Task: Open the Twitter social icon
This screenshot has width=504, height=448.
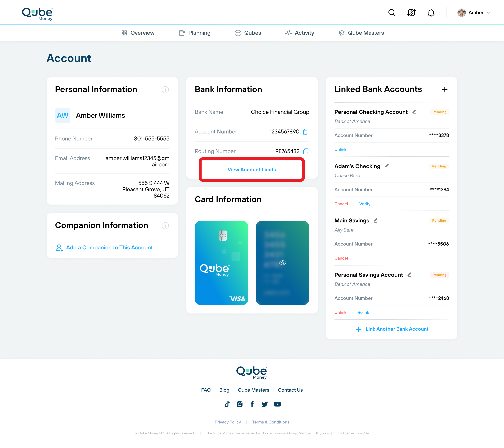Action: click(265, 404)
